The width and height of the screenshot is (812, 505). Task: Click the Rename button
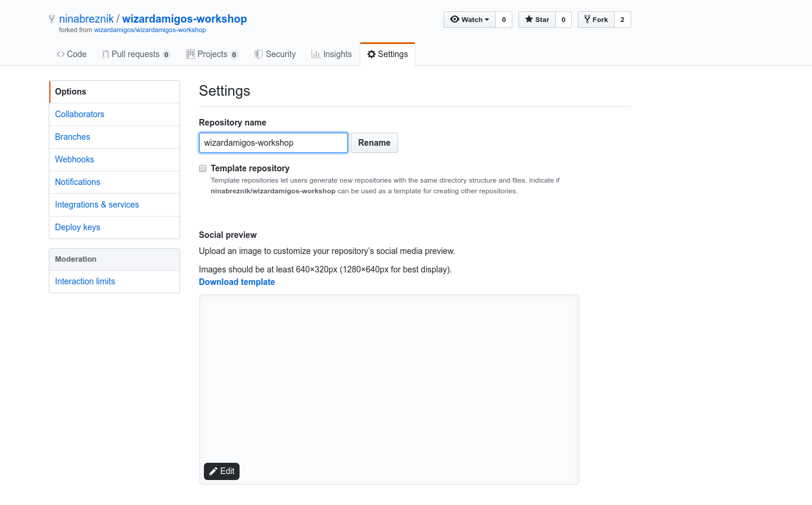tap(374, 143)
